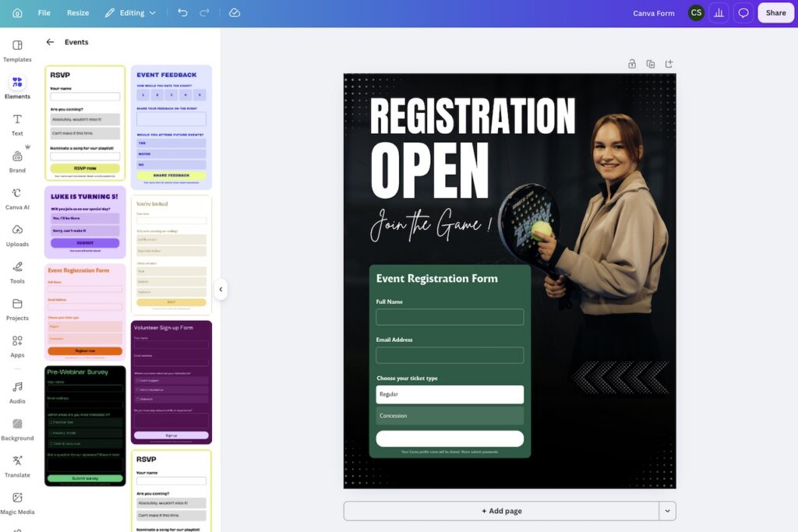Screen dimensions: 798x532
Task: Redo the last action
Action: click(205, 12)
